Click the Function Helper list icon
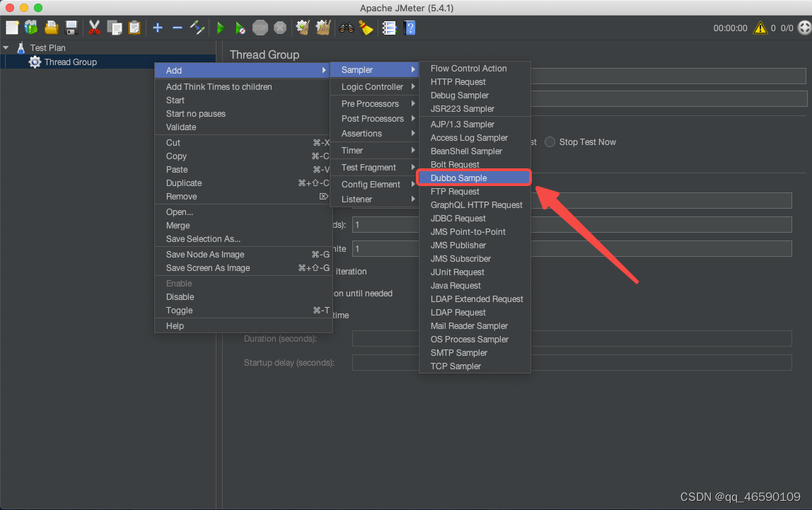 pos(389,28)
